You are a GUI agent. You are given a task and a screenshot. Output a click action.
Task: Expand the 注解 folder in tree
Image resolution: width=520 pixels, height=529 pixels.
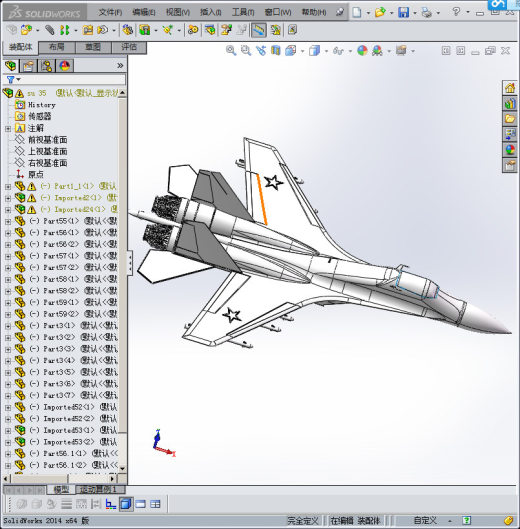pos(8,129)
